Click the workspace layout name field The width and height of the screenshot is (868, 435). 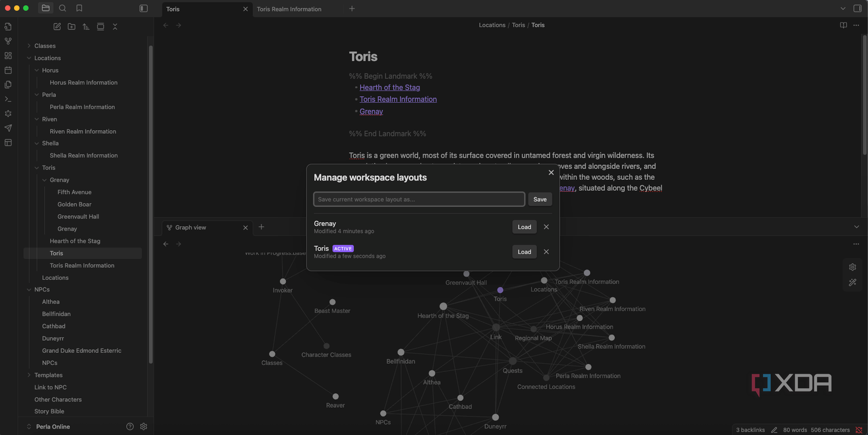pyautogui.click(x=420, y=199)
